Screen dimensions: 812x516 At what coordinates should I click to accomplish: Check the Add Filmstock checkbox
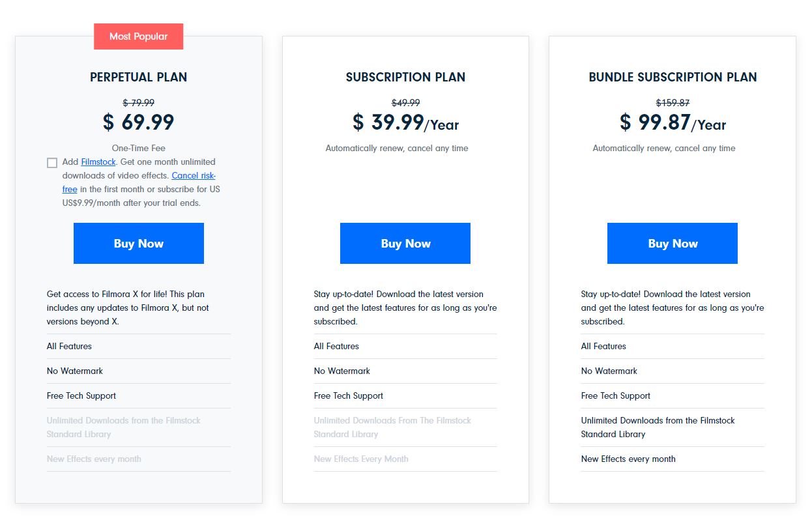(52, 163)
